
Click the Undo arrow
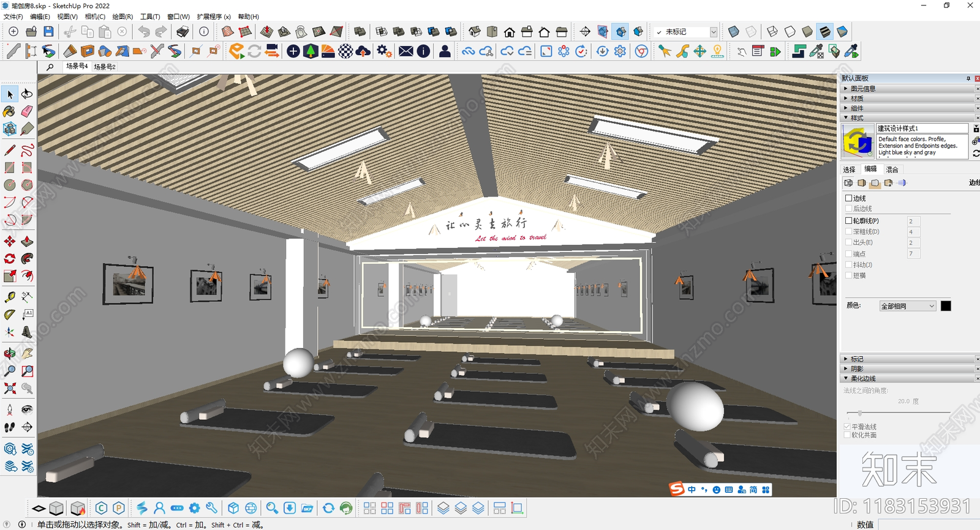[144, 32]
